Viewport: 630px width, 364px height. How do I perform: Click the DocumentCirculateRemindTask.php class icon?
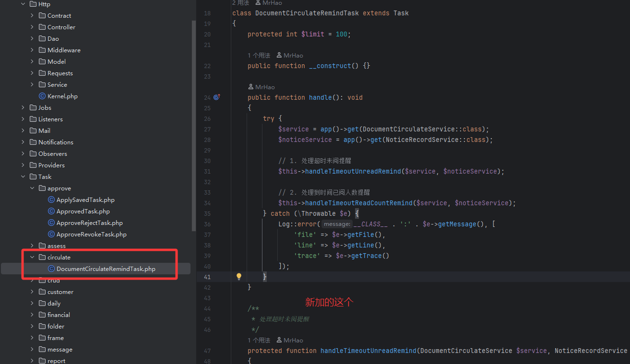(x=51, y=269)
